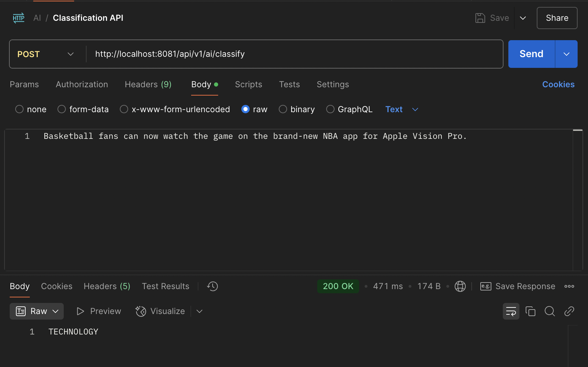Select the form-data body type
The image size is (588, 367).
(x=62, y=109)
